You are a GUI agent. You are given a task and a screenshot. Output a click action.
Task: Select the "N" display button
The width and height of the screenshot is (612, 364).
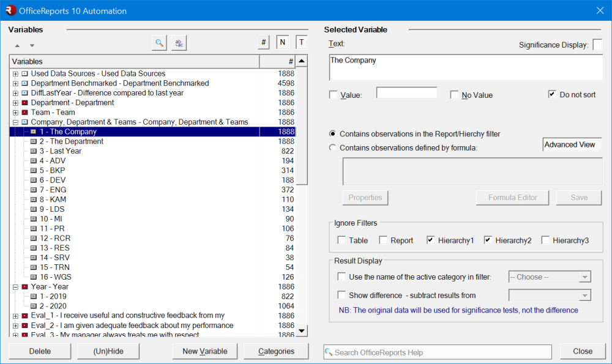coord(282,42)
